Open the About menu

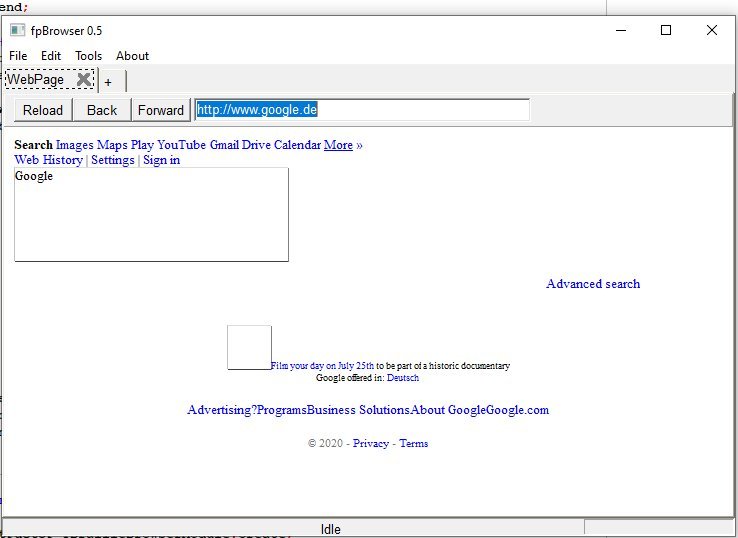coord(132,56)
